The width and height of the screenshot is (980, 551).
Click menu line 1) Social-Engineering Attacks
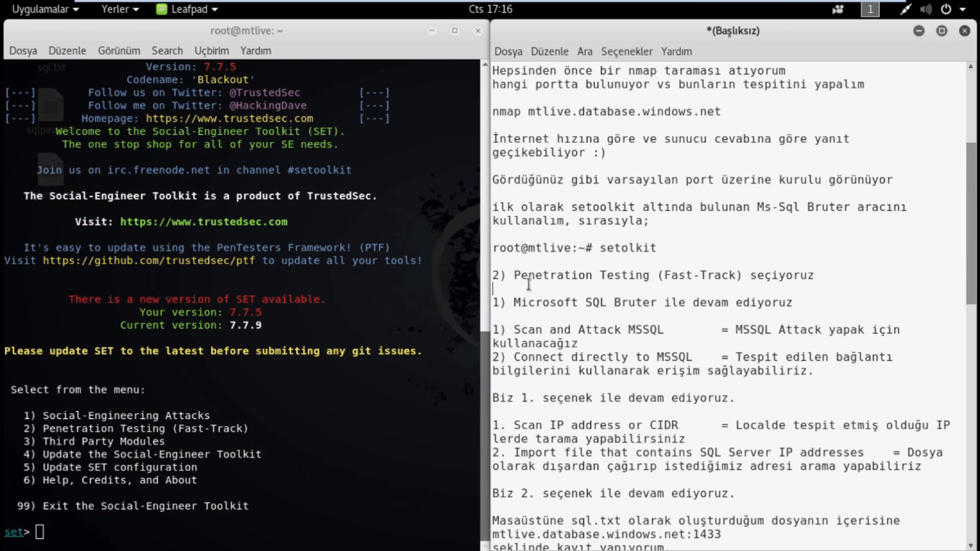click(x=117, y=415)
